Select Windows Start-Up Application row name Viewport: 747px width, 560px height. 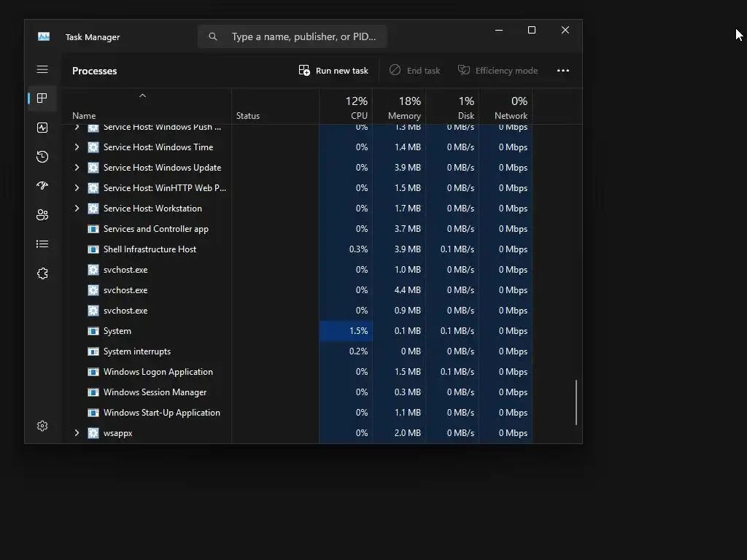click(161, 413)
